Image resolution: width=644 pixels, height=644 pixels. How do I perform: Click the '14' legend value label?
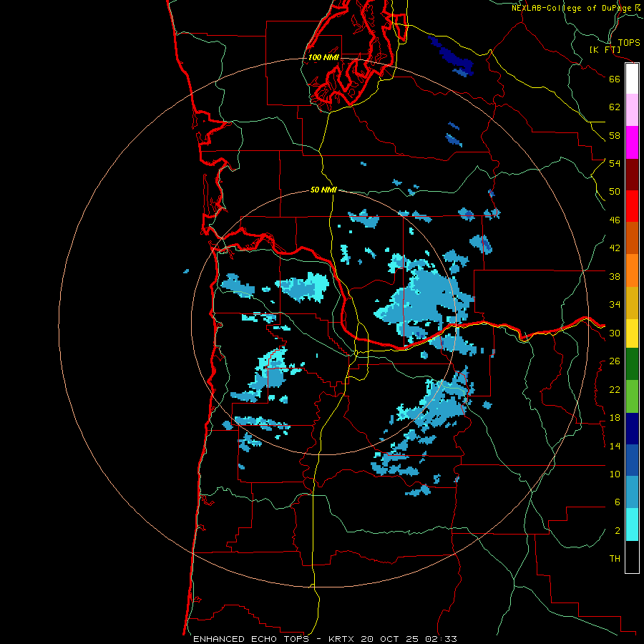click(x=615, y=446)
